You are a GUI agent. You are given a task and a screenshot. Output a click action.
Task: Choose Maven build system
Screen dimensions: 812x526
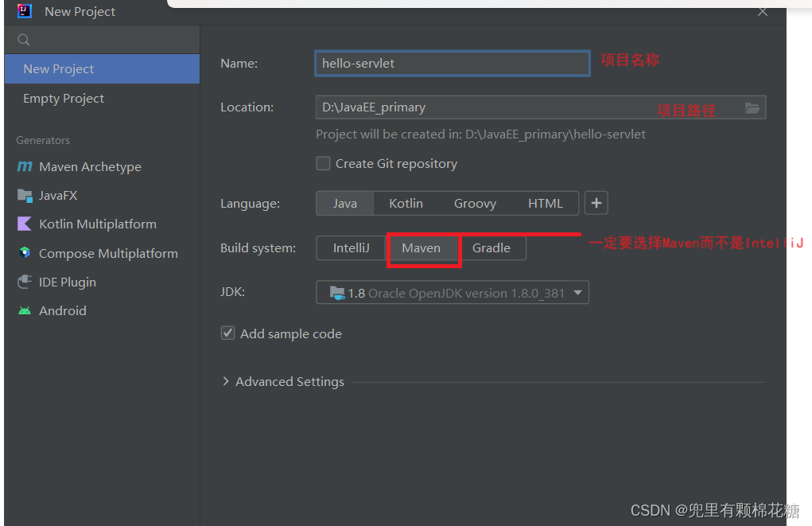point(421,248)
